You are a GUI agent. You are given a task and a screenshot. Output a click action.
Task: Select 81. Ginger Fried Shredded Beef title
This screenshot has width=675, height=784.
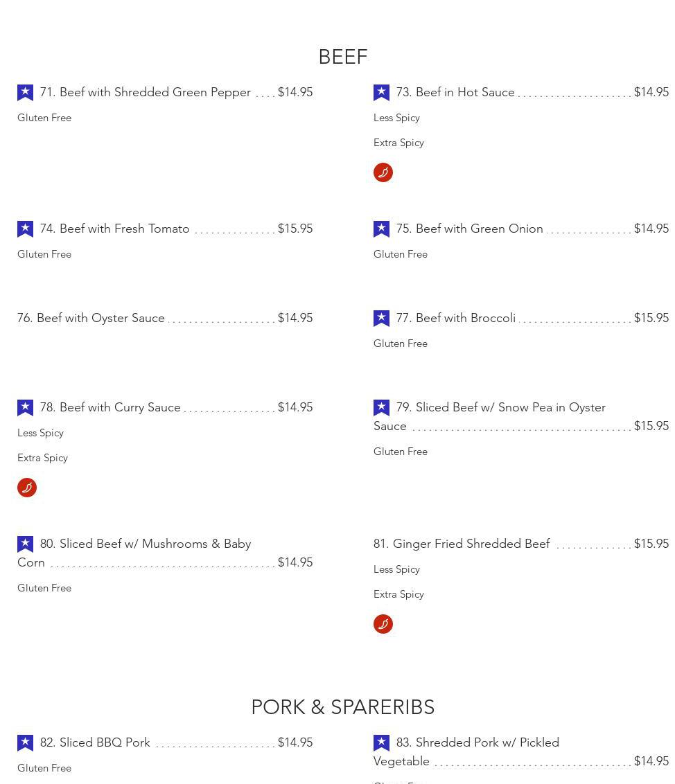point(462,544)
